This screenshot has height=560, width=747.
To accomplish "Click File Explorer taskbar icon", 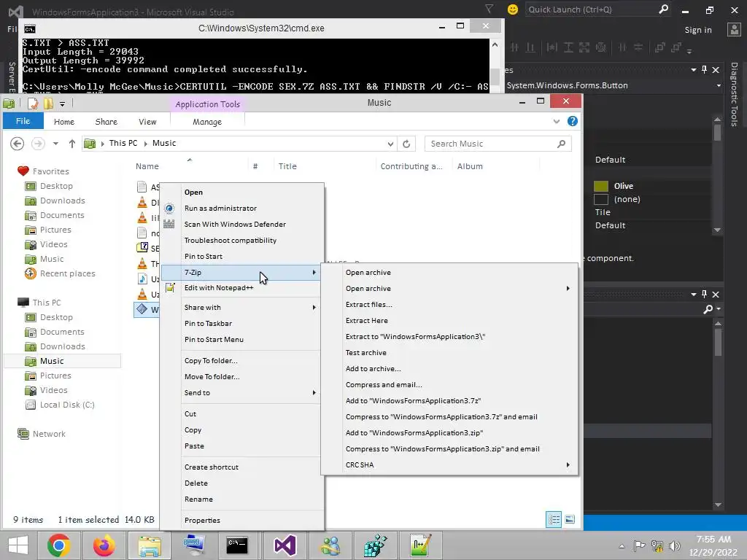I will pyautogui.click(x=149, y=545).
